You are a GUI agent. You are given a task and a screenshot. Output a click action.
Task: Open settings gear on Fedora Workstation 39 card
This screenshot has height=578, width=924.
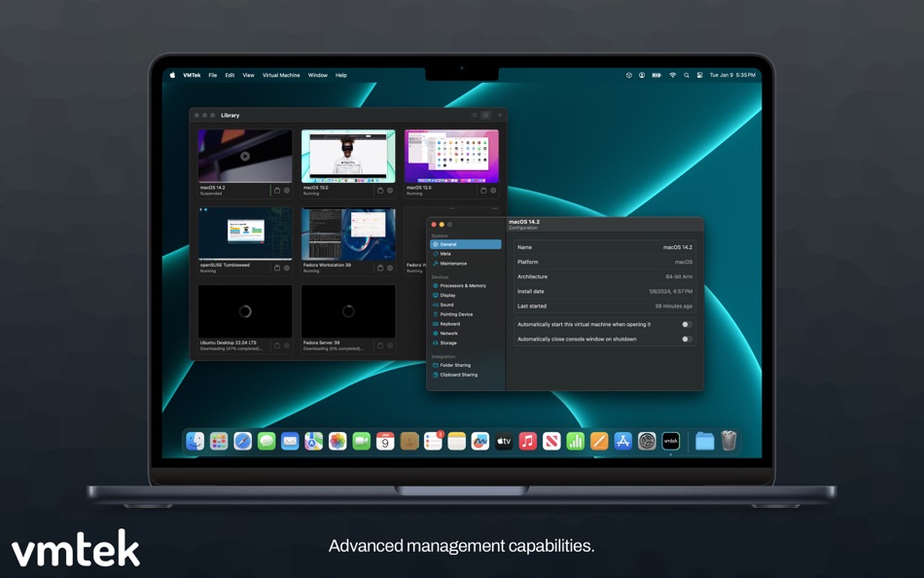pos(390,268)
